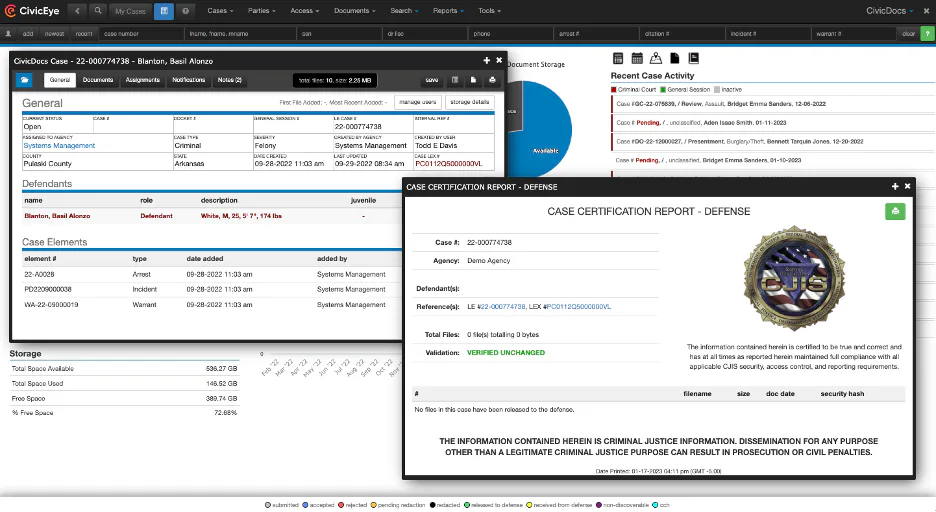Click General Session green legend swatch
Image resolution: width=936 pixels, height=512 pixels.
[x=663, y=90]
